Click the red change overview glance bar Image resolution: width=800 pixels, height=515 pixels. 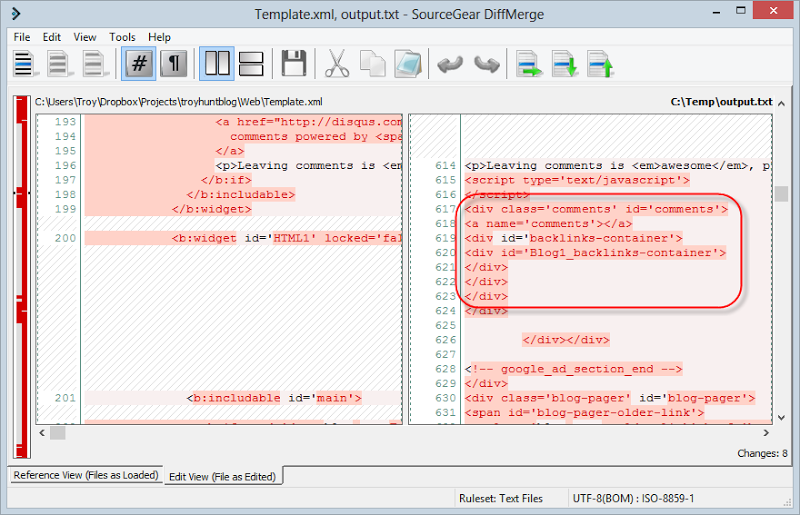(22, 277)
